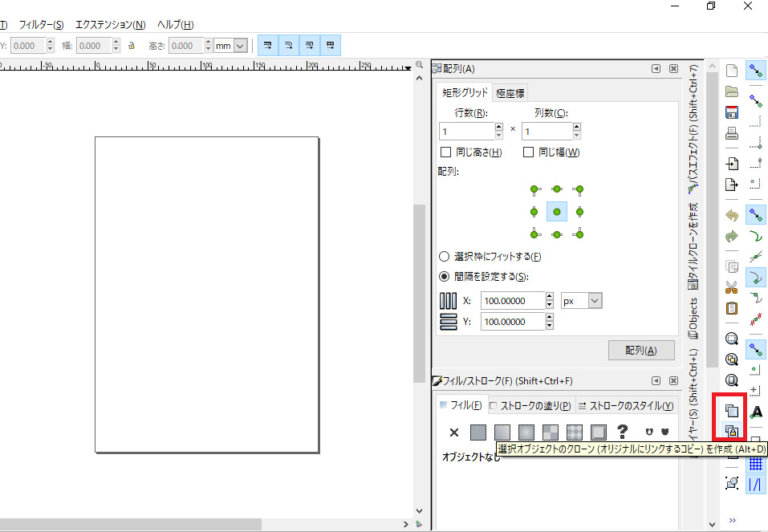The width and height of the screenshot is (768, 532).
Task: Choose the Unset paint question mark button
Action: point(623,432)
